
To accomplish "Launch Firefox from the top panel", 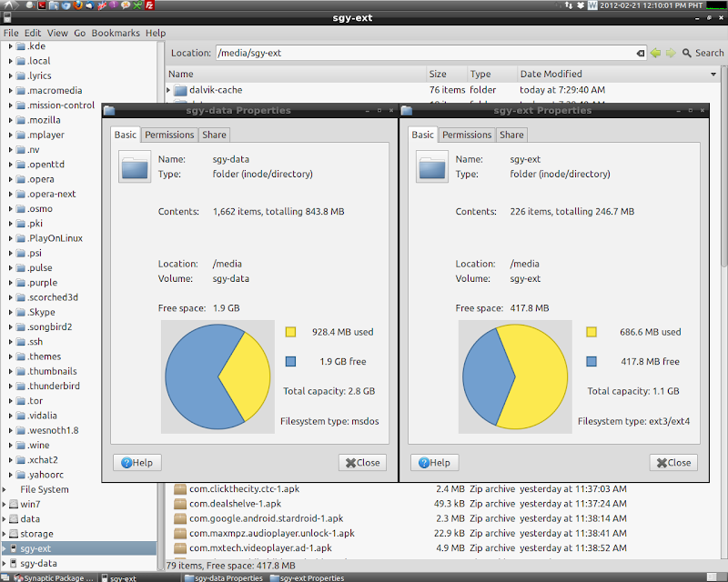I will click(77, 5).
